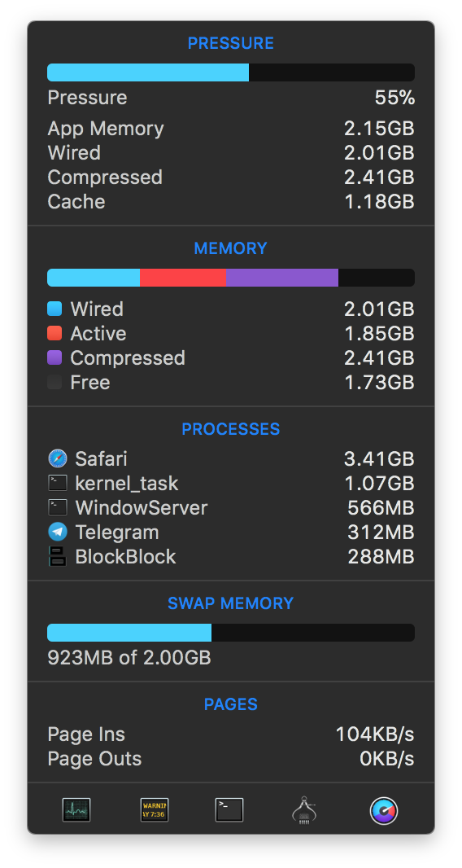Click the Page Ins row
Image resolution: width=462 pixels, height=868 pixels.
(x=231, y=734)
